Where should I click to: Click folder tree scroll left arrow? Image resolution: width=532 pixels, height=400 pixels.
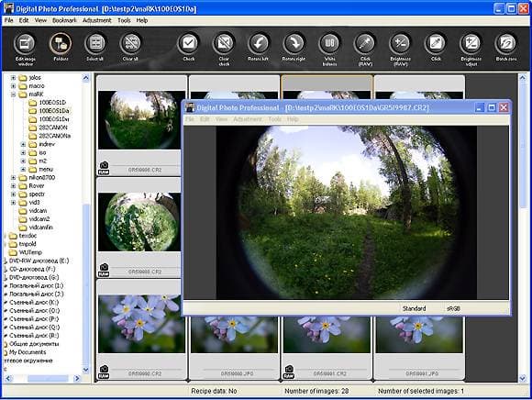8,378
